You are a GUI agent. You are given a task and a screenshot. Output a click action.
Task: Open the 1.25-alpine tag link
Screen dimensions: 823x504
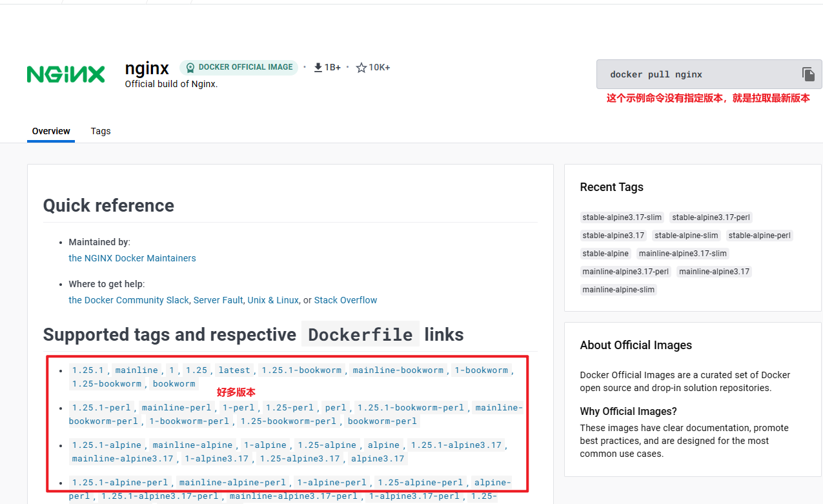tap(327, 445)
